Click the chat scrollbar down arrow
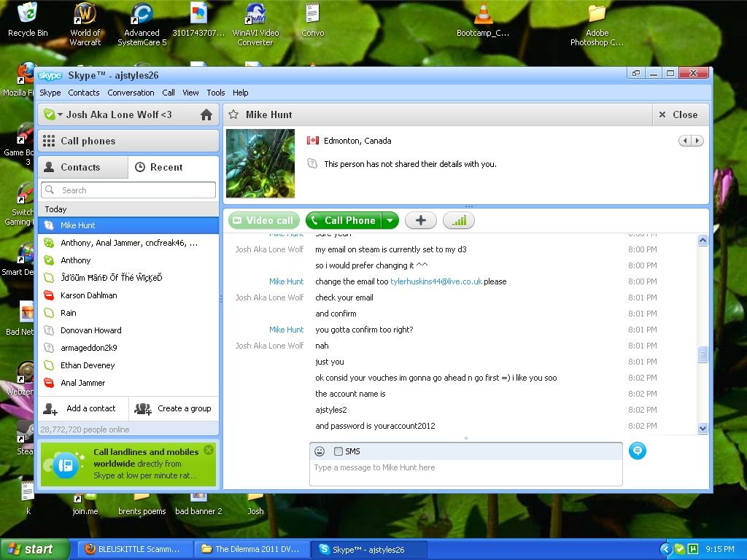 (x=703, y=429)
